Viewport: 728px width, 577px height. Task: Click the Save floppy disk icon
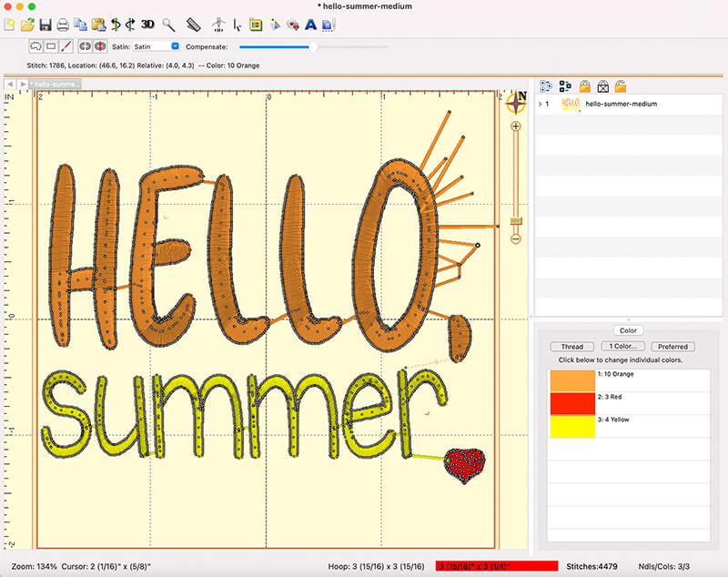point(45,25)
